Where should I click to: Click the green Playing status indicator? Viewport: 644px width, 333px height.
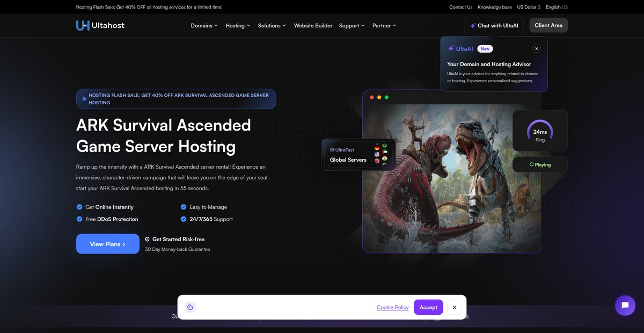(x=540, y=164)
